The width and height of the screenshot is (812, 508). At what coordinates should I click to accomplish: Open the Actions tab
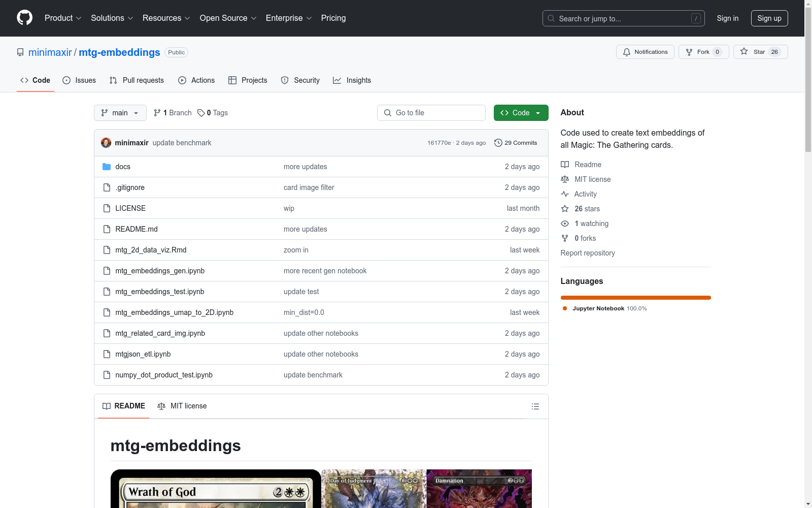coord(196,80)
